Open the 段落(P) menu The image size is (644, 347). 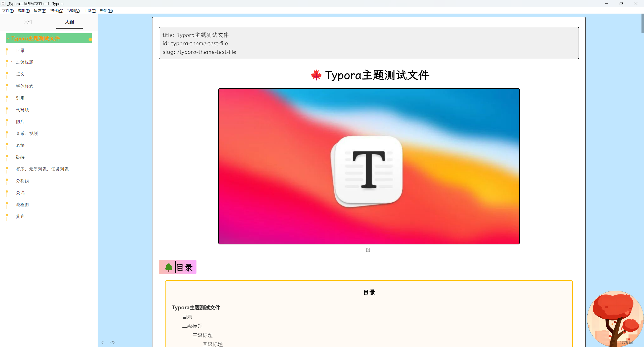tap(40, 11)
